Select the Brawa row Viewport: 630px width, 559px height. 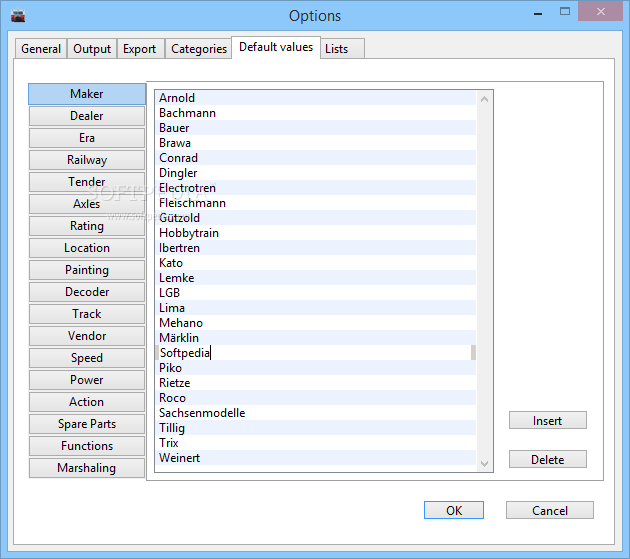pos(316,143)
